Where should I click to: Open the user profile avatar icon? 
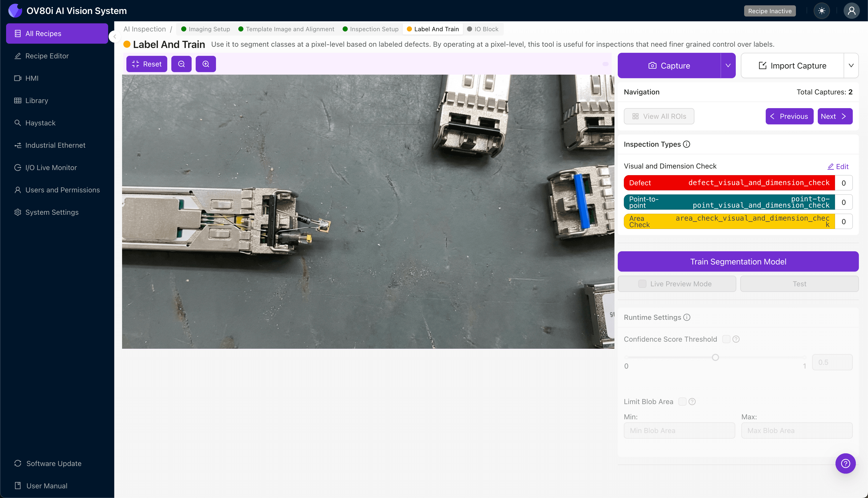(851, 11)
